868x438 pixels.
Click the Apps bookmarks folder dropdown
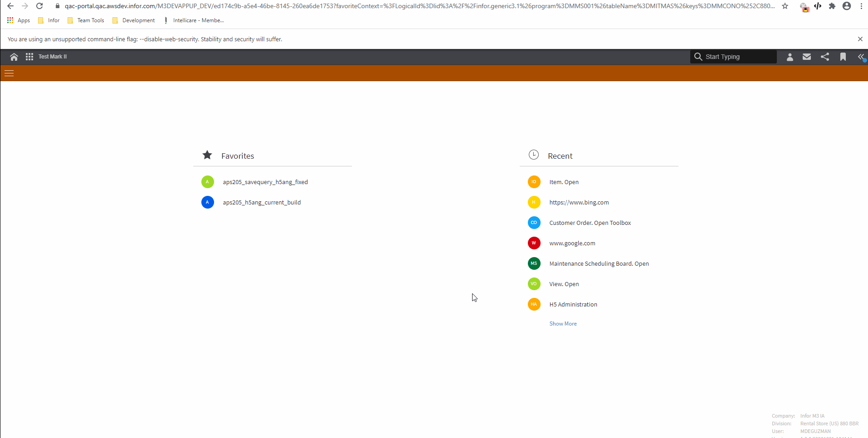pos(19,20)
